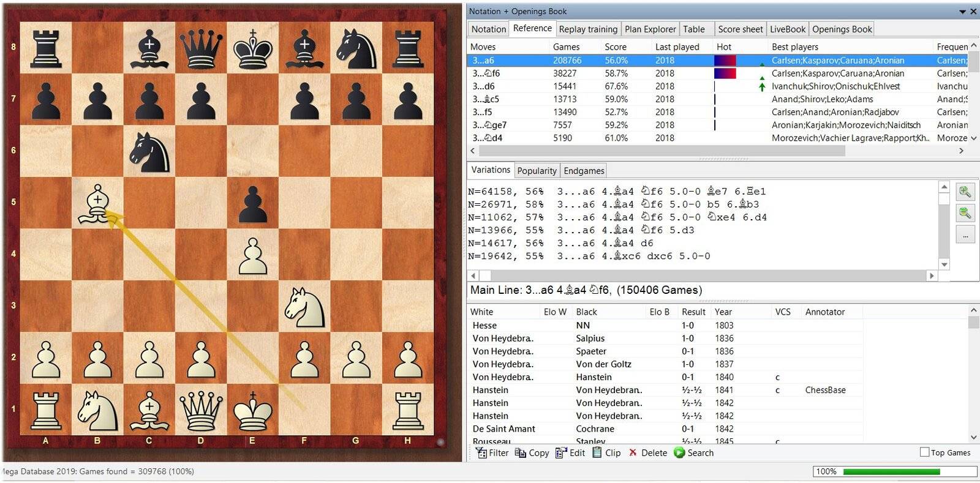980x483 pixels.
Task: Click the zoom out magnifier icon
Action: click(x=965, y=213)
